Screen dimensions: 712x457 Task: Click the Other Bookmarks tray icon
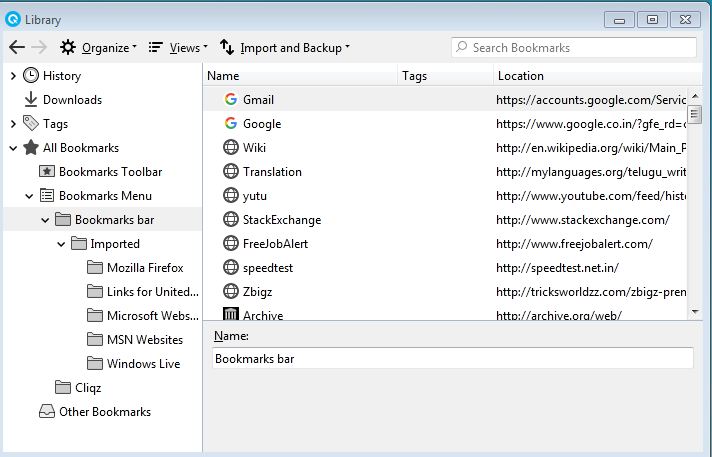(x=47, y=411)
